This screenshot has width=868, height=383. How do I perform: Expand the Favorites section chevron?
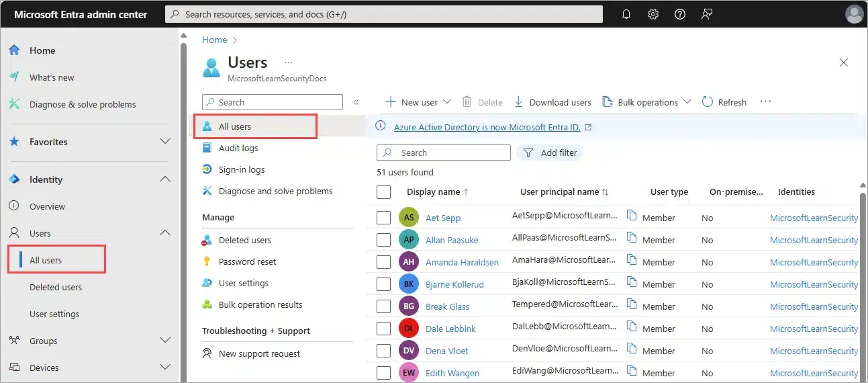pos(164,142)
